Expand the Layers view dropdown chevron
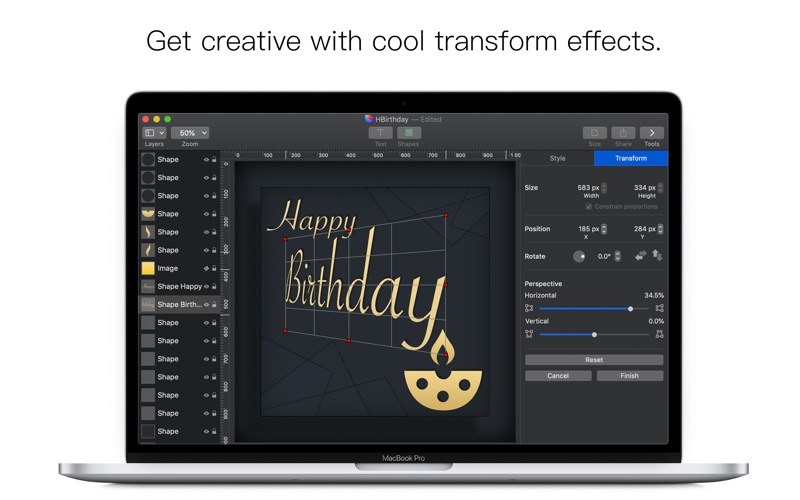This screenshot has width=800, height=500. [x=161, y=133]
